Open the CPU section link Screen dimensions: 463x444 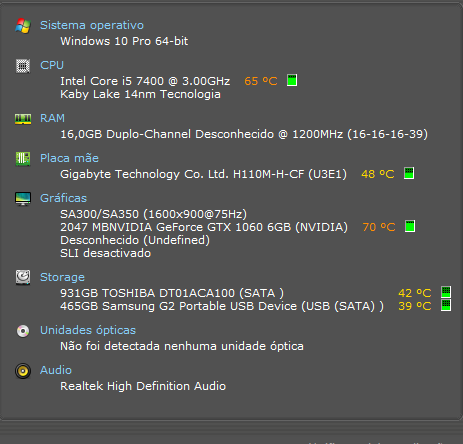point(52,65)
